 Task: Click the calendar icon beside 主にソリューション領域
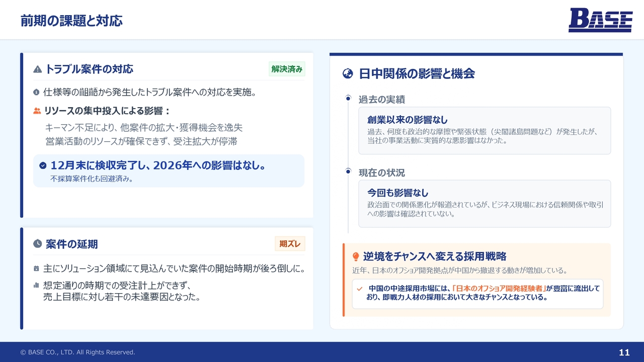pyautogui.click(x=36, y=269)
